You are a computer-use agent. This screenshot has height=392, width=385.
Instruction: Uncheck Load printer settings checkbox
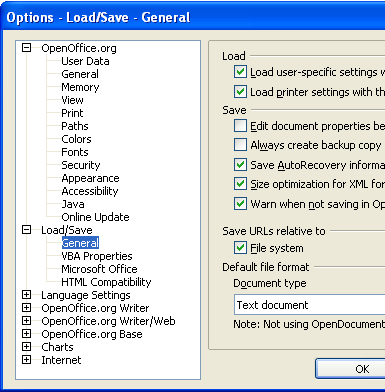(240, 92)
